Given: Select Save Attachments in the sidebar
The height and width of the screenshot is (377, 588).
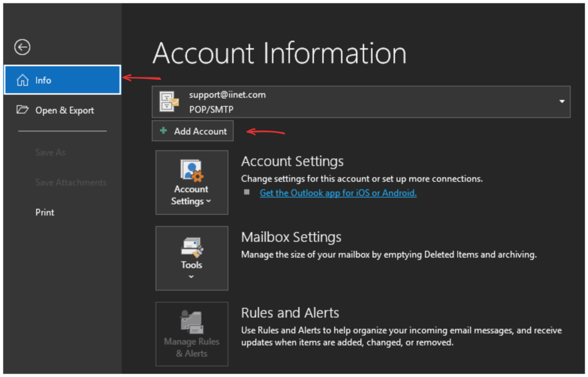Looking at the screenshot, I should coord(71,182).
